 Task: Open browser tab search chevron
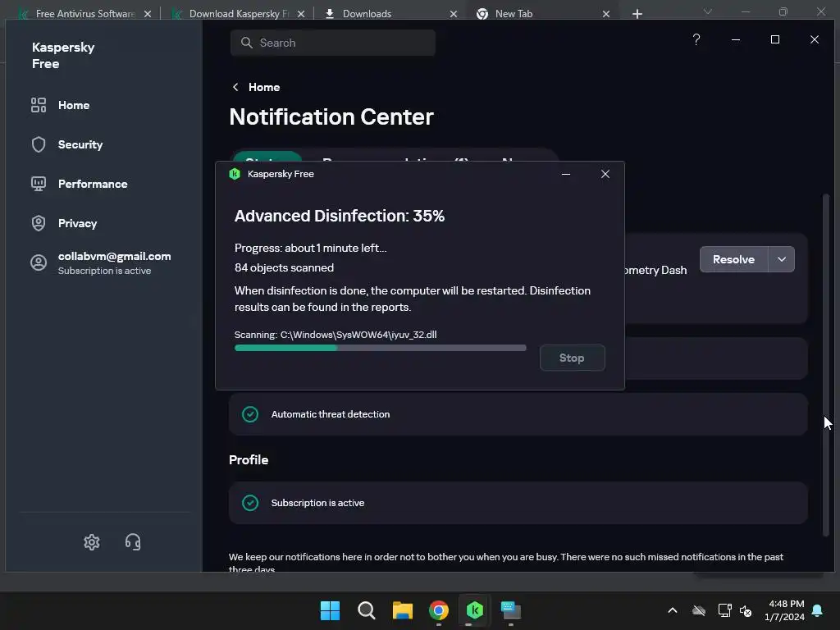click(x=708, y=11)
